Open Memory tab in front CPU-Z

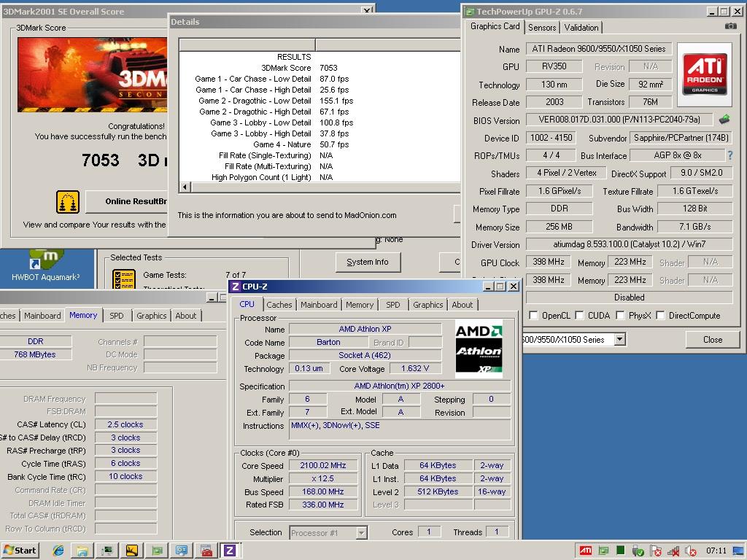tap(360, 305)
